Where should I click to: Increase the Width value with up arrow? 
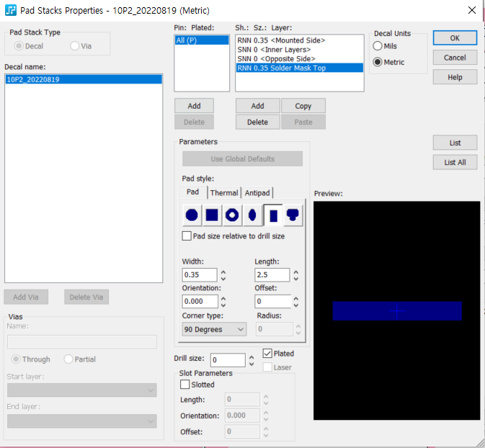223,272
